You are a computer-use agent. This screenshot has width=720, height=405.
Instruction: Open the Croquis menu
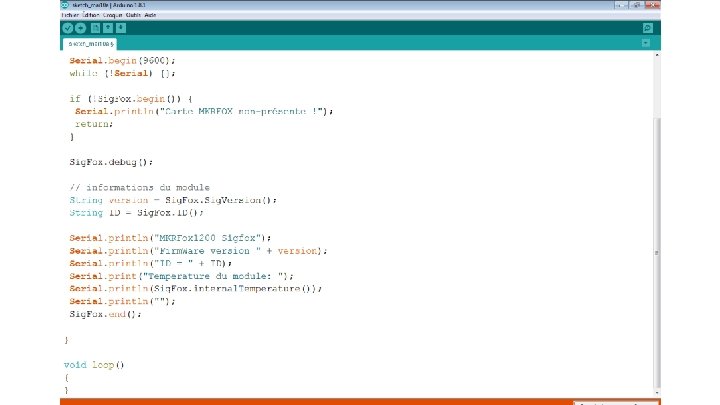[112, 15]
